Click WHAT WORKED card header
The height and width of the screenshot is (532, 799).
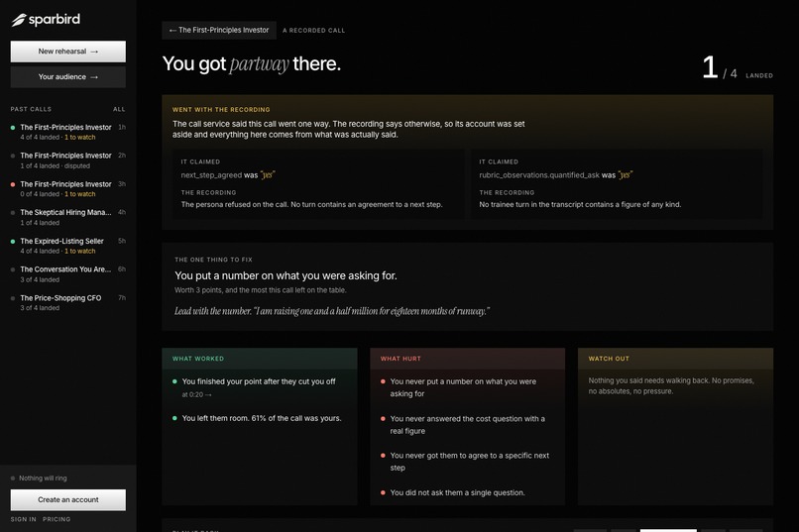click(x=260, y=359)
